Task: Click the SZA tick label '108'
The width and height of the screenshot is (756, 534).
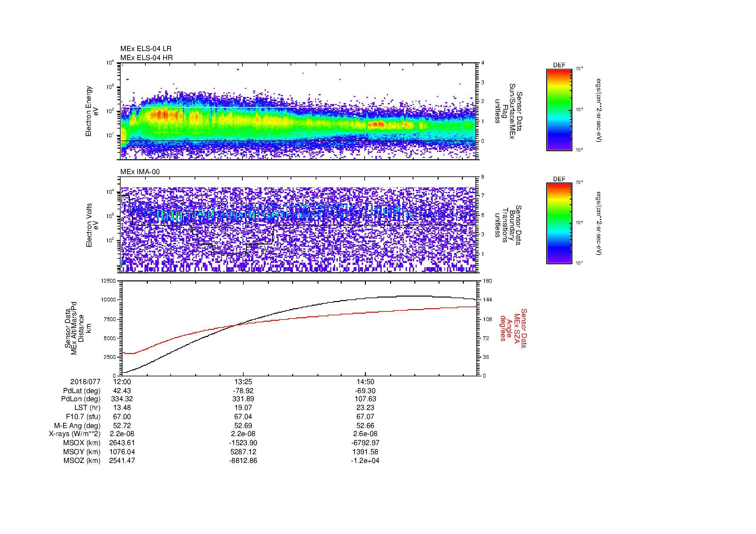Action: (x=487, y=319)
